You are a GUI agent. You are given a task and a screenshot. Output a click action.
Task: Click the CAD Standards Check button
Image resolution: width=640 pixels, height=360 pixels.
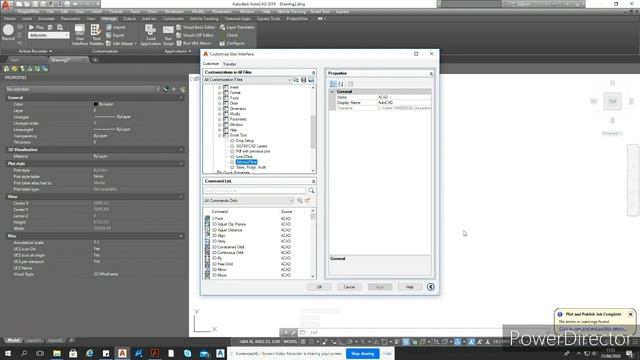pos(229,35)
